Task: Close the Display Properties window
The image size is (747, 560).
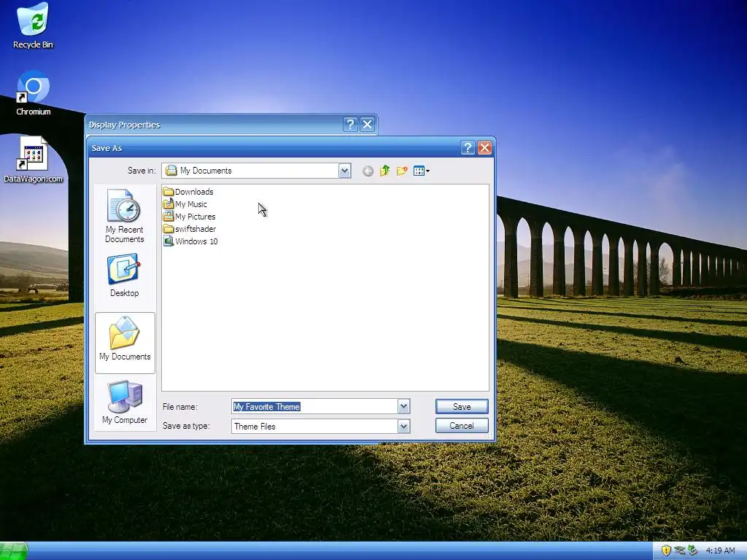Action: coord(367,124)
